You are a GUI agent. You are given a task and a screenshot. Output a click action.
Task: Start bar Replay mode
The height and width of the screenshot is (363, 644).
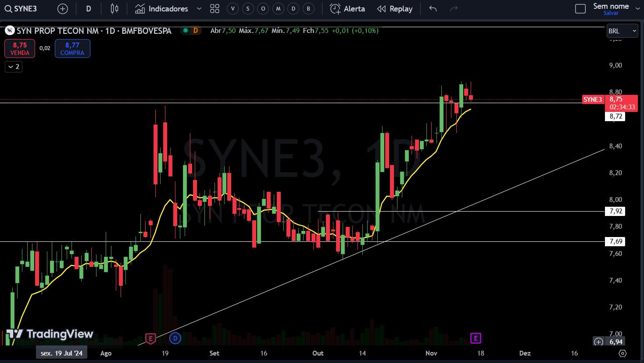[x=395, y=9]
